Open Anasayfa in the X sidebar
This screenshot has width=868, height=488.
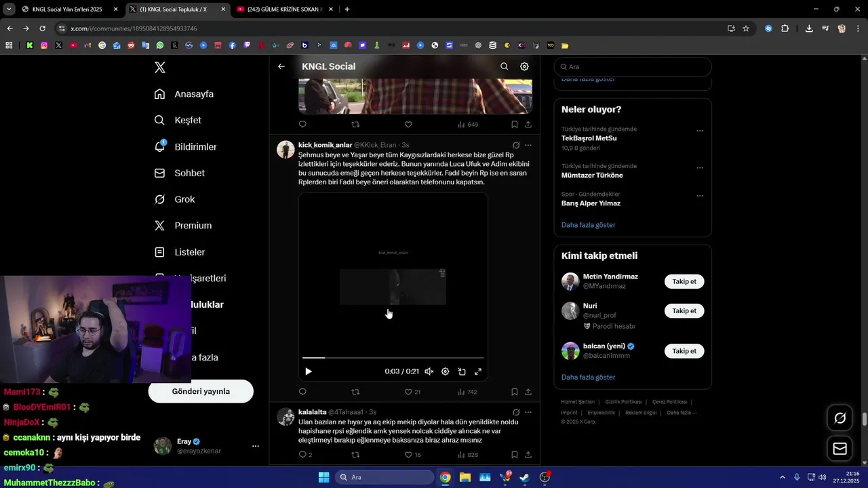(x=184, y=94)
